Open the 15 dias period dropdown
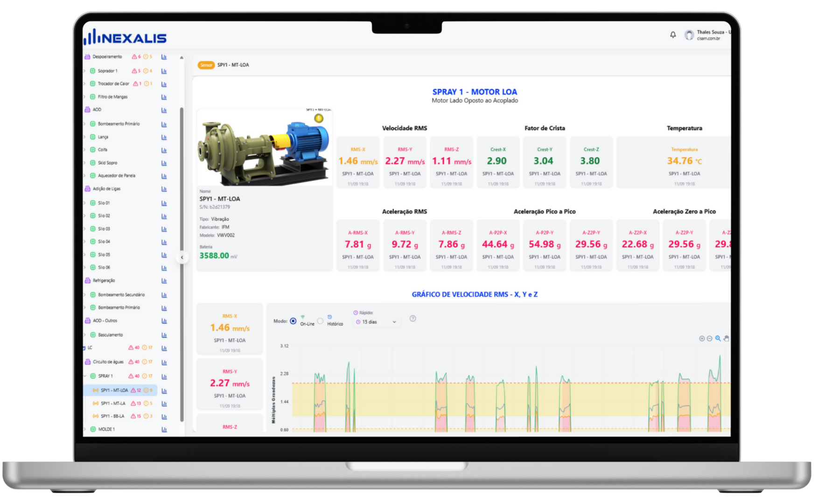This screenshot has height=504, width=818. [377, 322]
